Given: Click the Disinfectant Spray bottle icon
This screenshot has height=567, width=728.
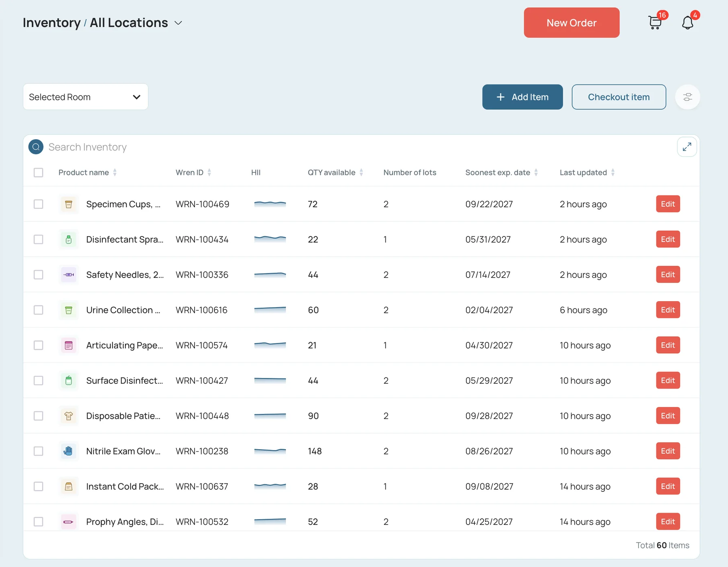Looking at the screenshot, I should (x=69, y=239).
